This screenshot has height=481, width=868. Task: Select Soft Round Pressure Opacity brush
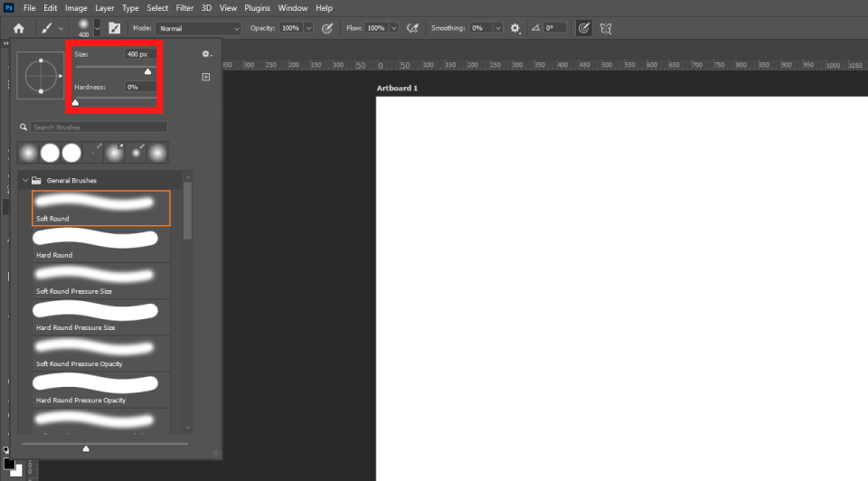pos(100,354)
